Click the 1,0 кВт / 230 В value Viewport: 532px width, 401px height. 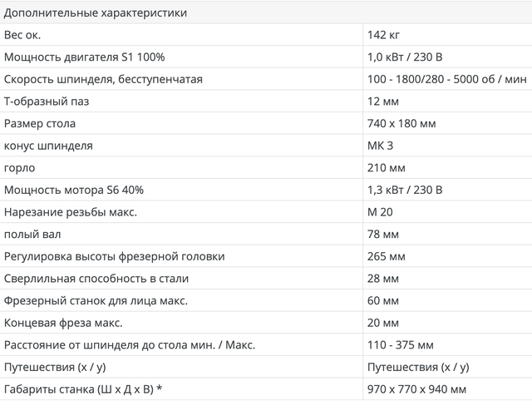(x=405, y=57)
